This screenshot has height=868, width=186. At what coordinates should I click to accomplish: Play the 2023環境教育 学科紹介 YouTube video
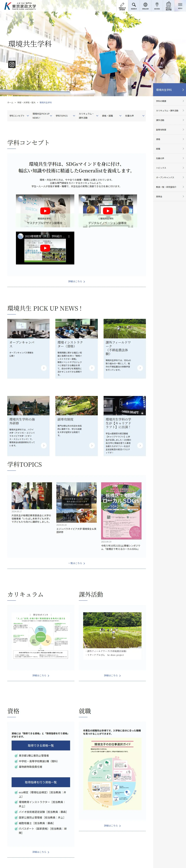click(45, 248)
